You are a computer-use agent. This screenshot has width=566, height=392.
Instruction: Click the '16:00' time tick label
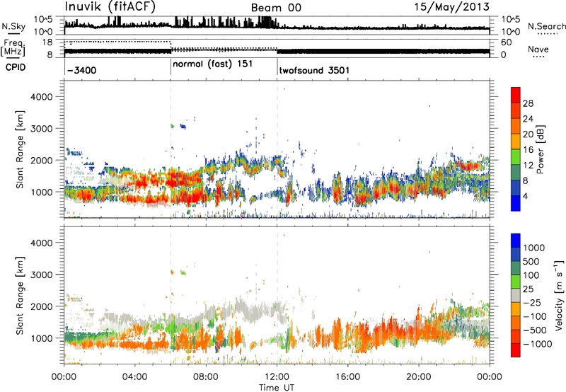tap(347, 377)
